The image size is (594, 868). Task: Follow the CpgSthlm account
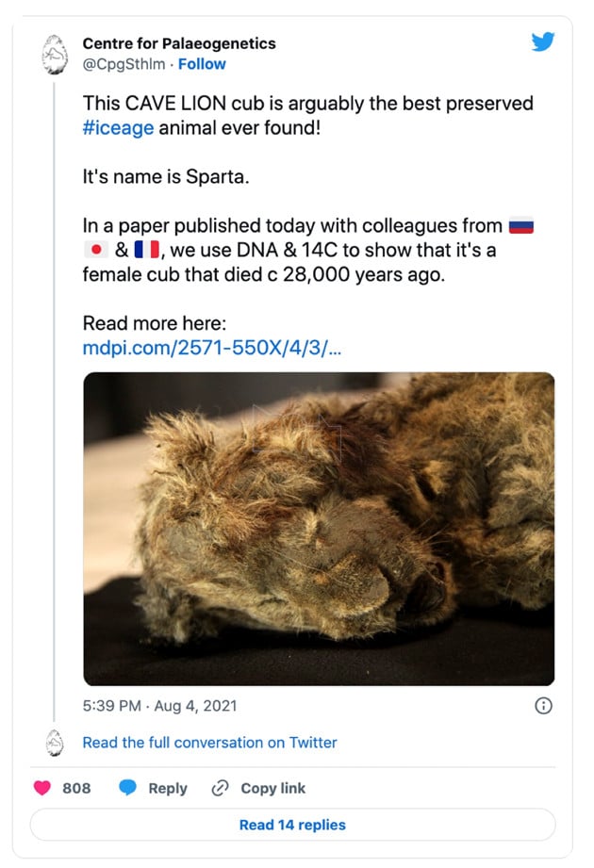click(x=203, y=64)
